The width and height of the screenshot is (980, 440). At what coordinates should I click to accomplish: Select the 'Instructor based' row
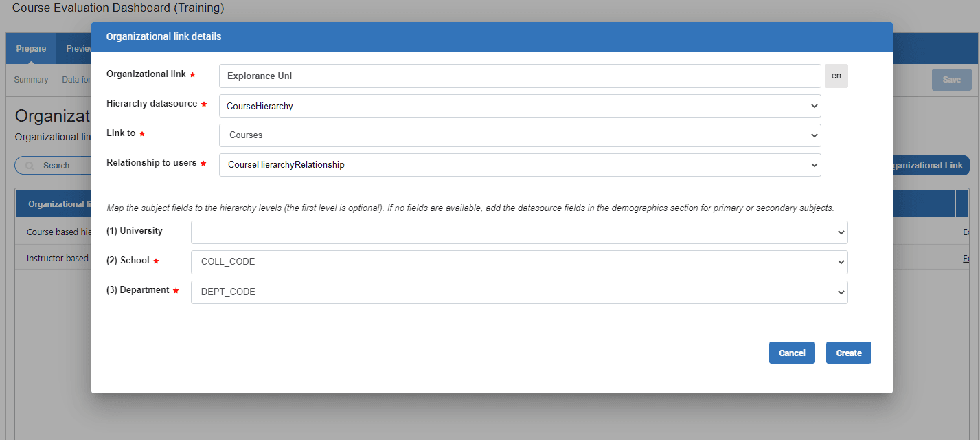click(x=54, y=258)
